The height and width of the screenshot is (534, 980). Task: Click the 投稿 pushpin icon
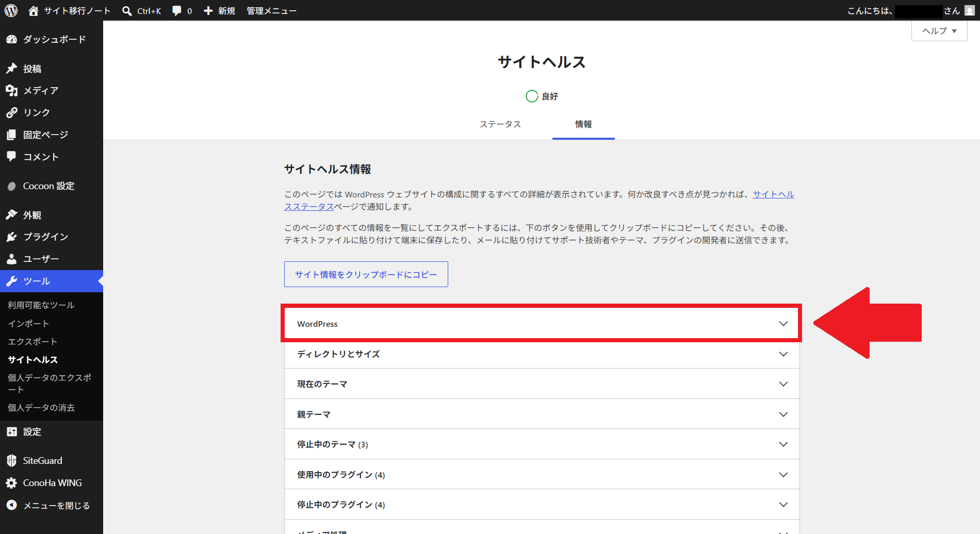12,69
